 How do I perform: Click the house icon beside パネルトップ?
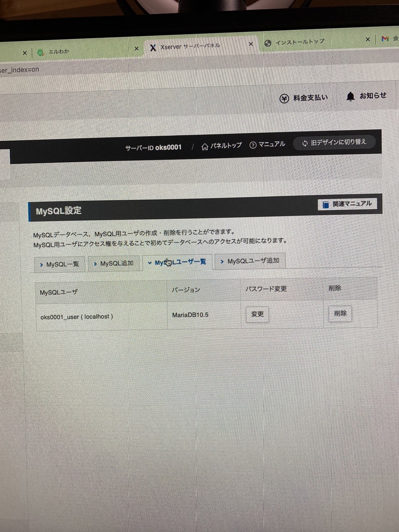(205, 146)
